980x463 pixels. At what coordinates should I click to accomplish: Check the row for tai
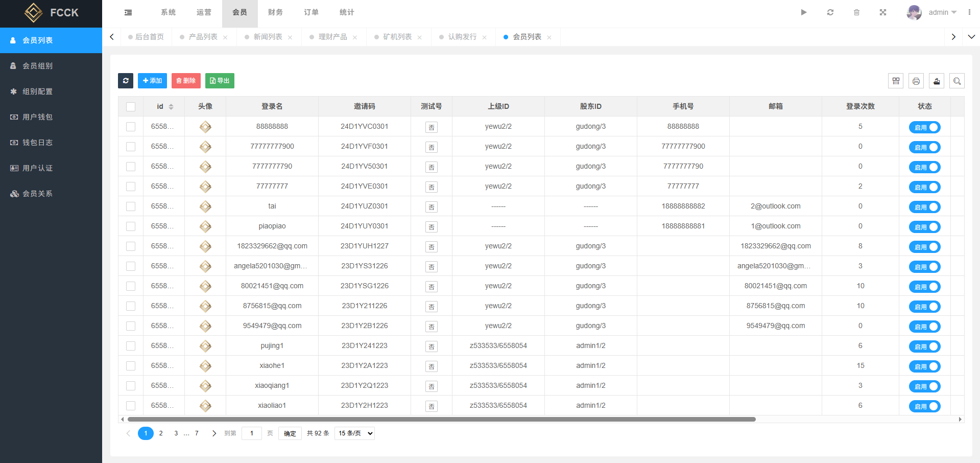click(131, 206)
